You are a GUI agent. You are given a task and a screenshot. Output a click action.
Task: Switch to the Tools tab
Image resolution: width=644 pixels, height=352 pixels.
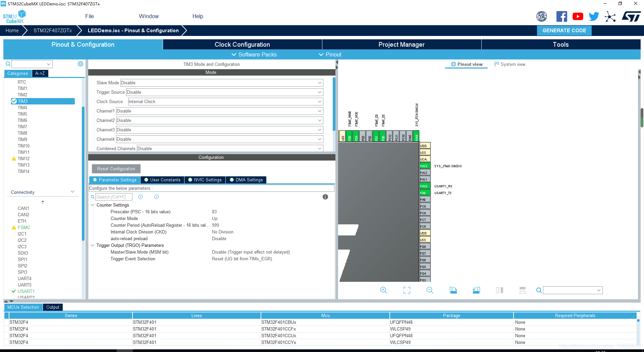click(x=561, y=44)
